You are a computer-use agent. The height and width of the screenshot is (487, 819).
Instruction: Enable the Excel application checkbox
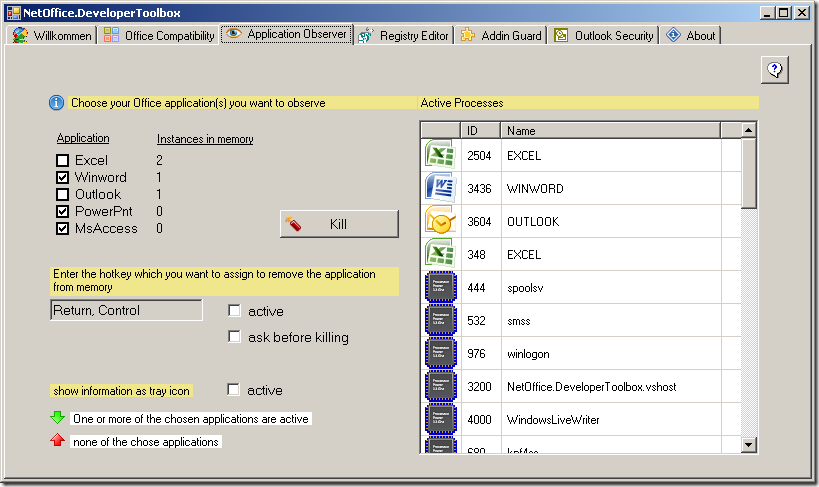(63, 161)
